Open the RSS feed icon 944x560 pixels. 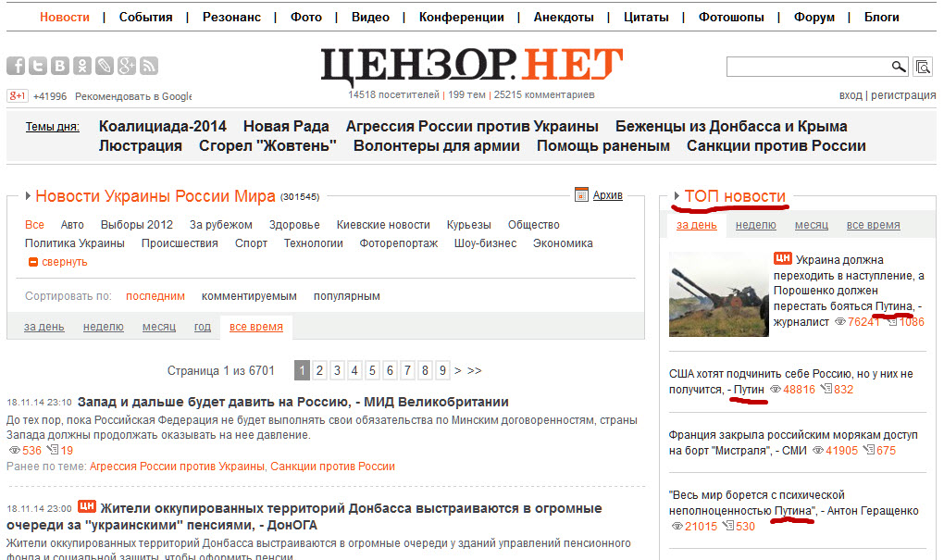(x=149, y=65)
